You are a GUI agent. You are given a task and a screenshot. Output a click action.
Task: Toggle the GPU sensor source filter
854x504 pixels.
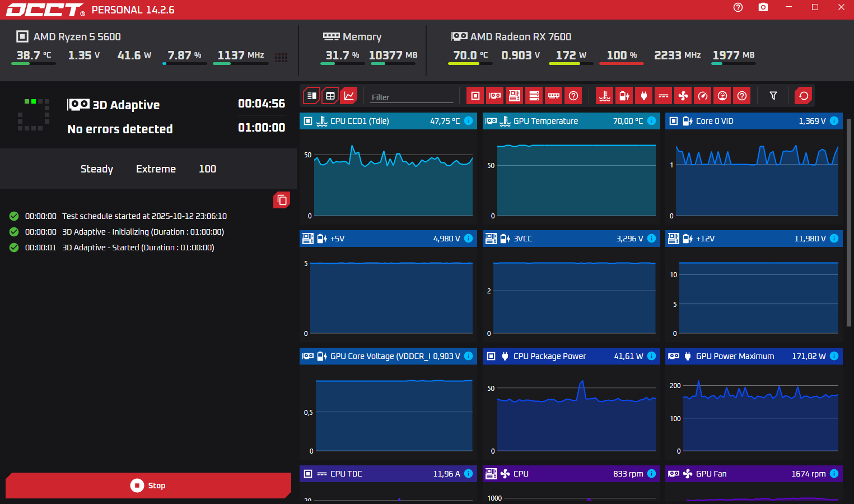[x=495, y=96]
